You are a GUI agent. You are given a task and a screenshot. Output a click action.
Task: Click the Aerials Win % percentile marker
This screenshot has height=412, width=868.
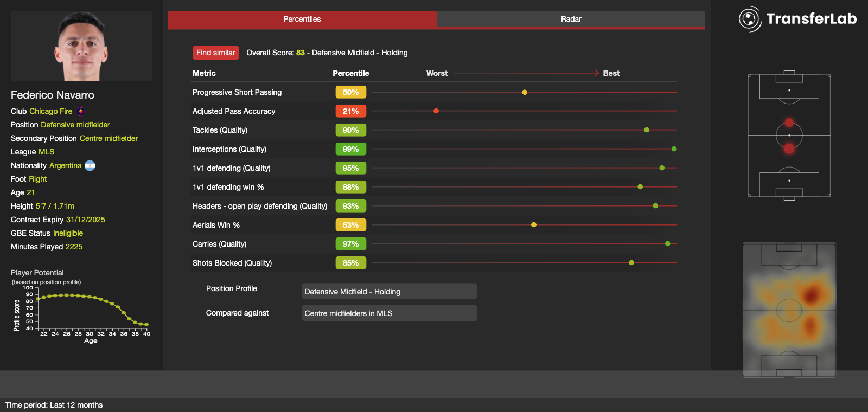pos(534,225)
